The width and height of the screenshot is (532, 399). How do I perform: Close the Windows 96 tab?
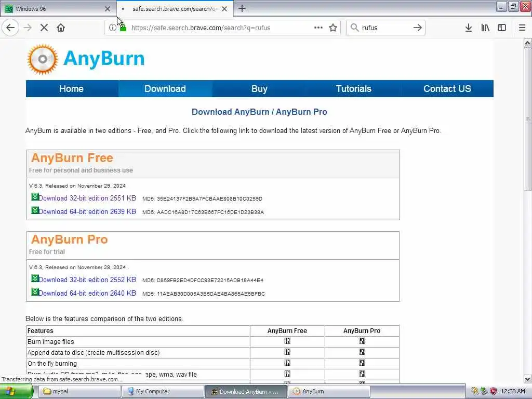[108, 9]
